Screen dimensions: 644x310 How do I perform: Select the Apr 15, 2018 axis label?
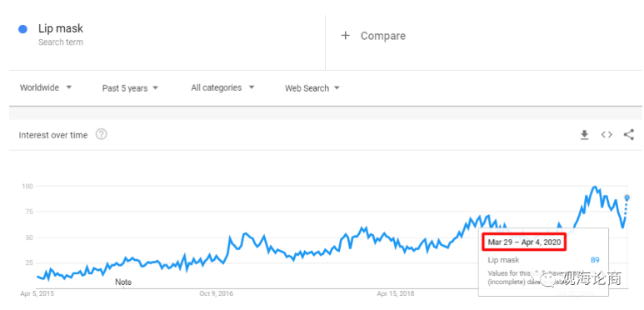point(396,293)
